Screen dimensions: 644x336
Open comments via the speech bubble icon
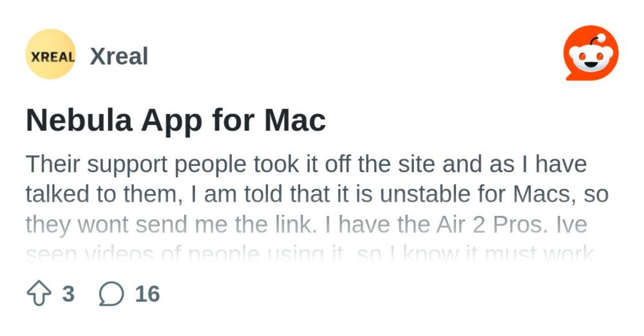coord(111,293)
